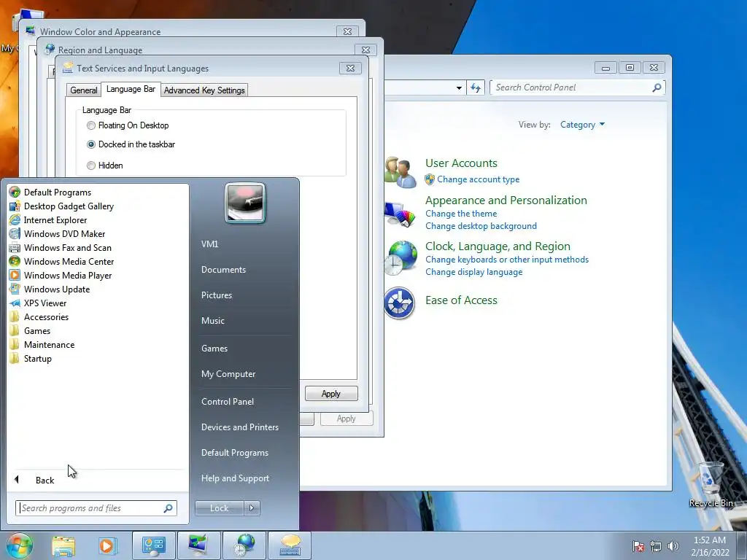The width and height of the screenshot is (747, 560).
Task: Switch to Control Panel taskbar button
Action: point(153,545)
